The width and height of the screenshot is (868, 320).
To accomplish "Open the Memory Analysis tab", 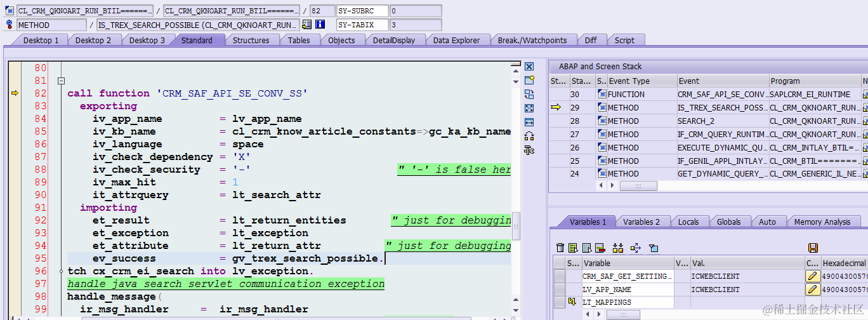I will tap(822, 222).
